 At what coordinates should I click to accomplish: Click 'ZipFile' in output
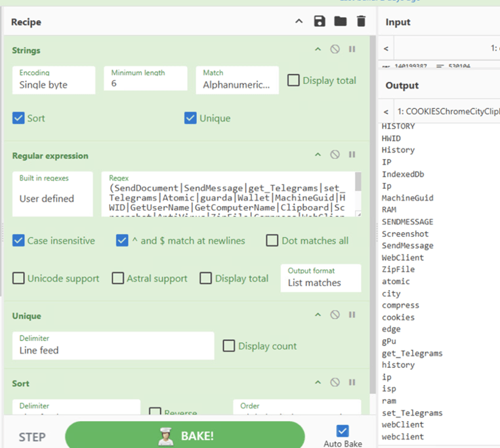[x=398, y=270]
